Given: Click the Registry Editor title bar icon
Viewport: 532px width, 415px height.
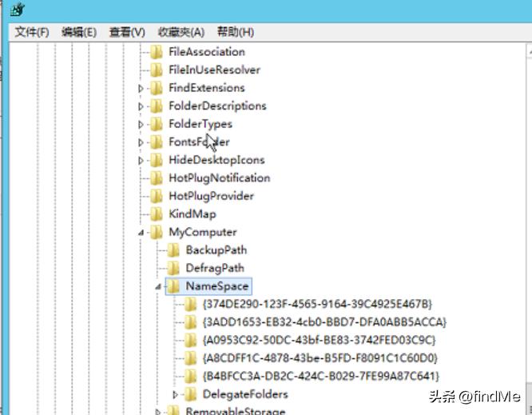Looking at the screenshot, I should point(18,10).
